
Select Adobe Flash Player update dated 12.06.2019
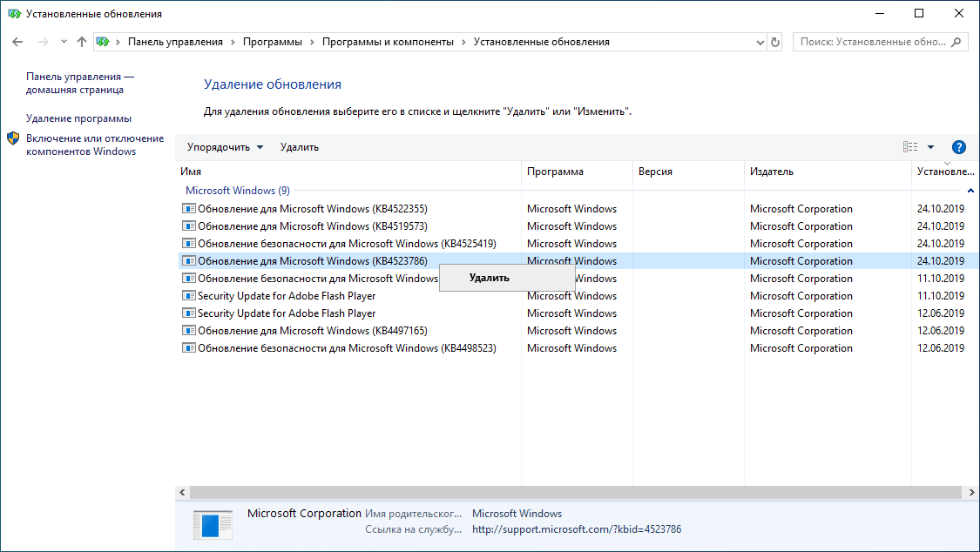click(x=287, y=313)
